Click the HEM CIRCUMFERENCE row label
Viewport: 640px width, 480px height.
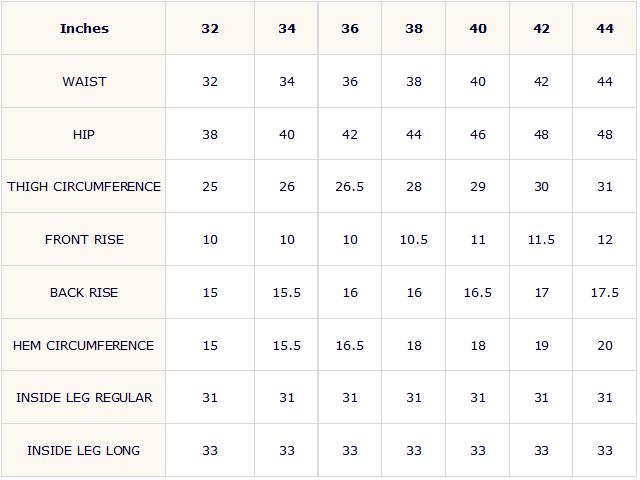click(84, 345)
